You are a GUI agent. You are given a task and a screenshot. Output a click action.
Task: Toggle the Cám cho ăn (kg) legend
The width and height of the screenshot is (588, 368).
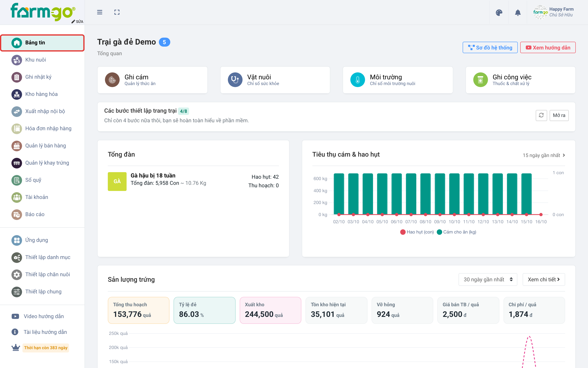tap(457, 232)
